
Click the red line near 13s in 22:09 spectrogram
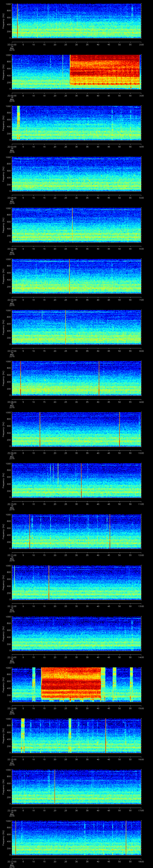tap(40, 429)
